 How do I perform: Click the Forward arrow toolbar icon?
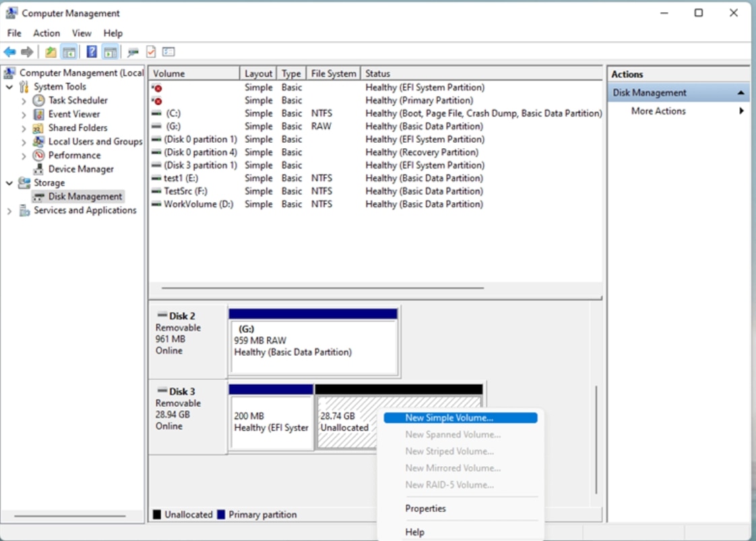pyautogui.click(x=27, y=52)
